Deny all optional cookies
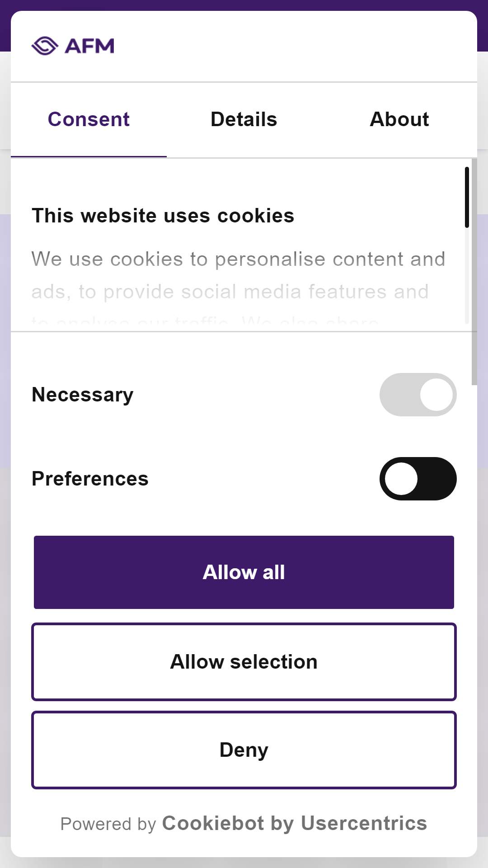This screenshot has width=488, height=868. 244,750
